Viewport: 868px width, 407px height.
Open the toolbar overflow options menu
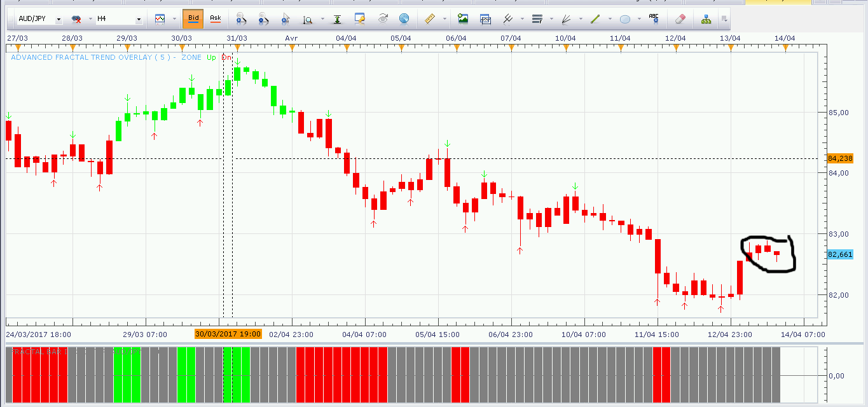724,19
